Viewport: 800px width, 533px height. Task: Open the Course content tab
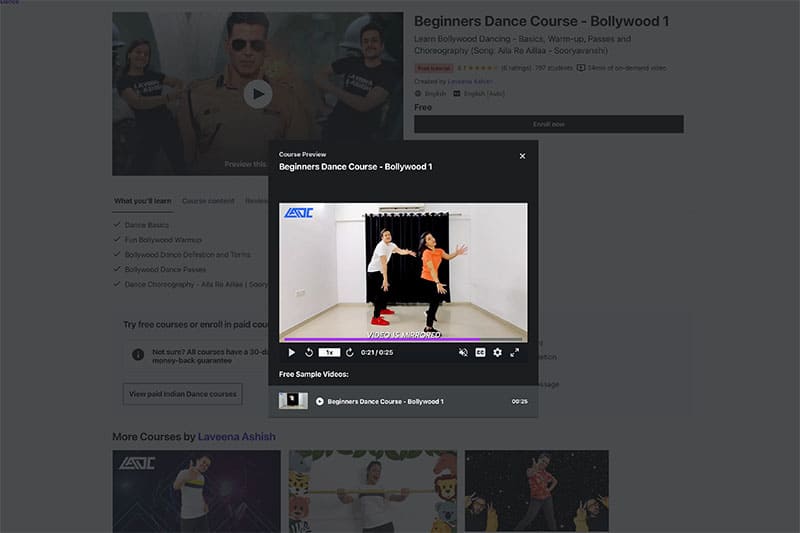pyautogui.click(x=208, y=201)
